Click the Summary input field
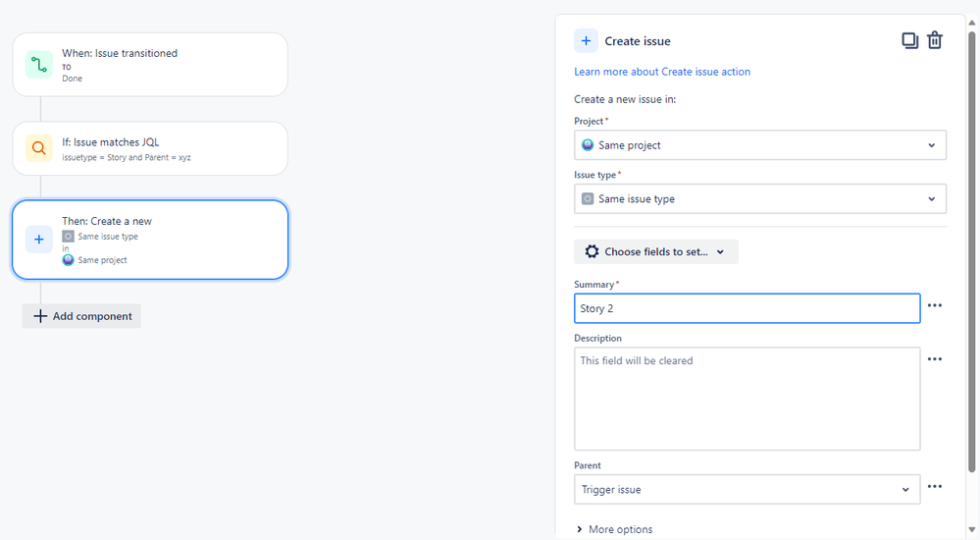980x540 pixels. pyautogui.click(x=747, y=308)
